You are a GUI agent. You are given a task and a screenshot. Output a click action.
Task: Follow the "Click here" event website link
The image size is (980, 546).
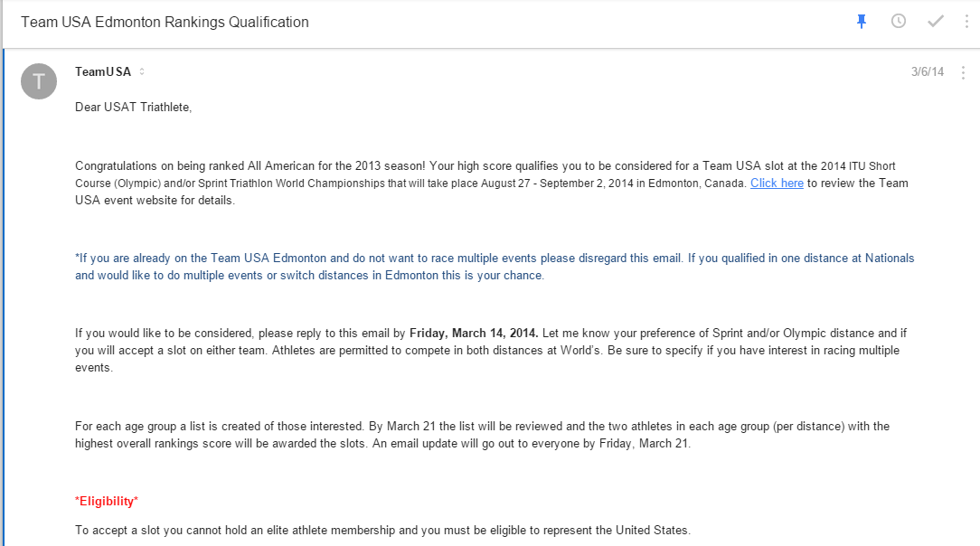[x=777, y=184]
